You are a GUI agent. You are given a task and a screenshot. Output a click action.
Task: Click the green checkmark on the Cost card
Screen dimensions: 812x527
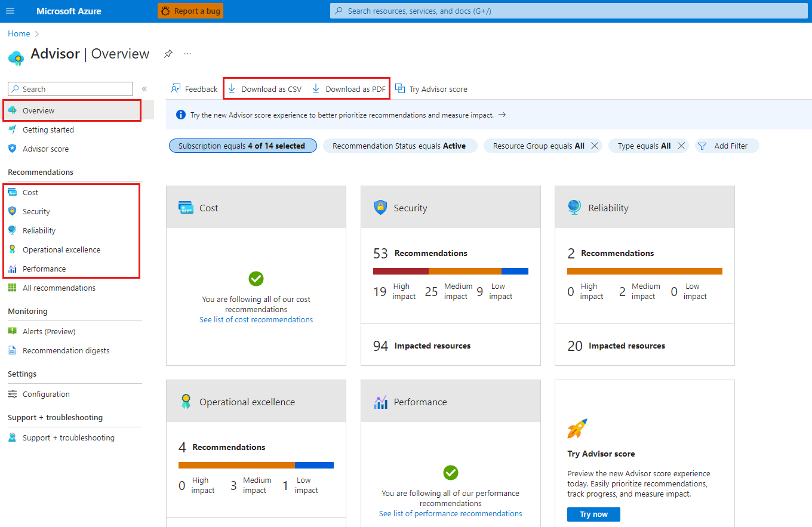click(x=256, y=279)
